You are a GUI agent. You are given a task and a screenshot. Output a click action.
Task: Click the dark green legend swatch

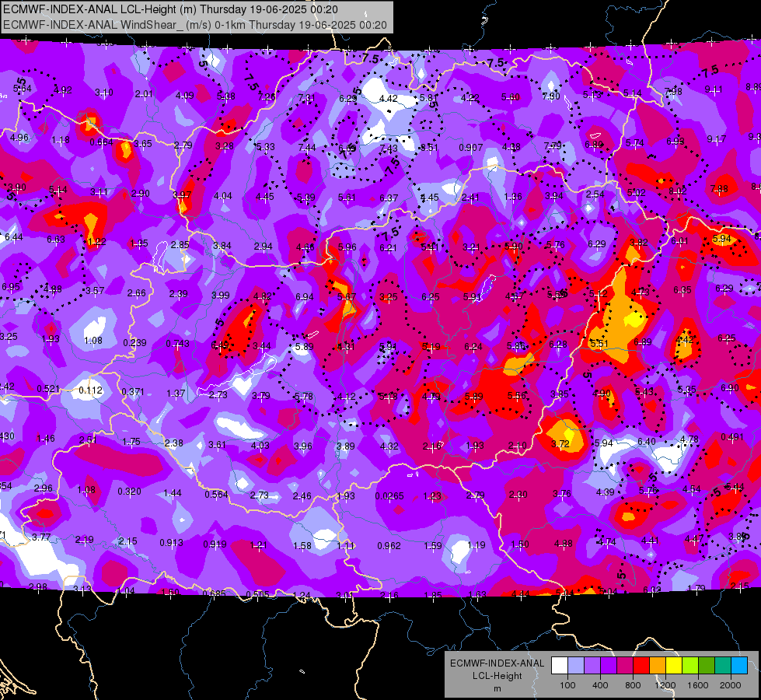(x=707, y=666)
